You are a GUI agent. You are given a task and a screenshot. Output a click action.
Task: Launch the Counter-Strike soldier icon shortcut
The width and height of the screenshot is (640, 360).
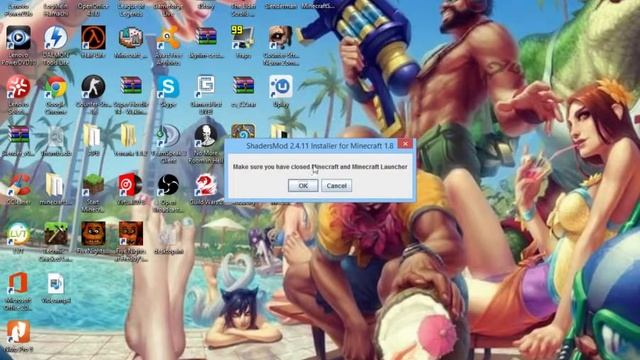(93, 87)
